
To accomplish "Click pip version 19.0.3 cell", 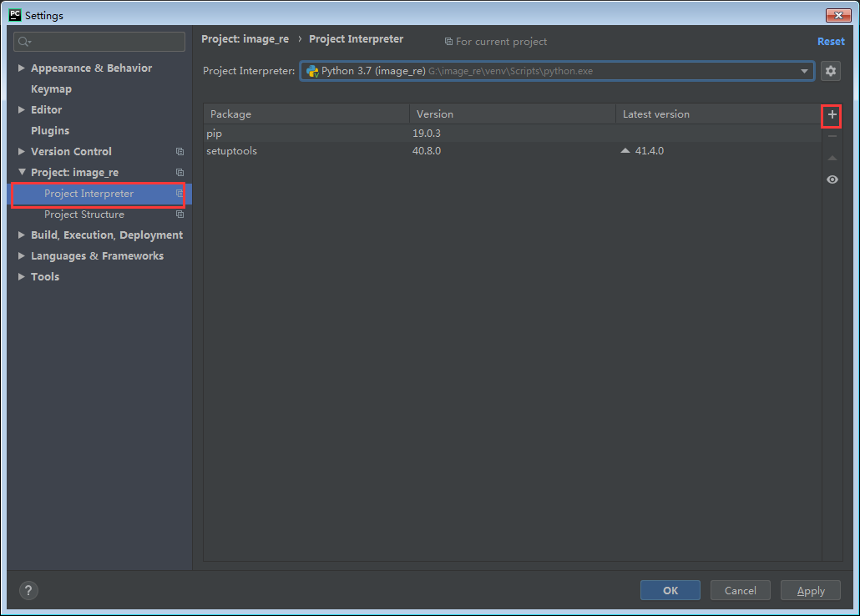I will (427, 134).
